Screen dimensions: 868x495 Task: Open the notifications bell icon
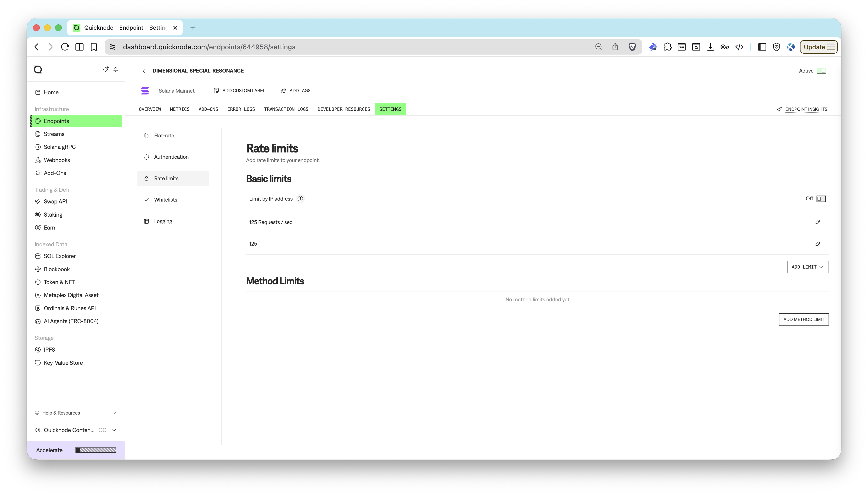point(116,69)
